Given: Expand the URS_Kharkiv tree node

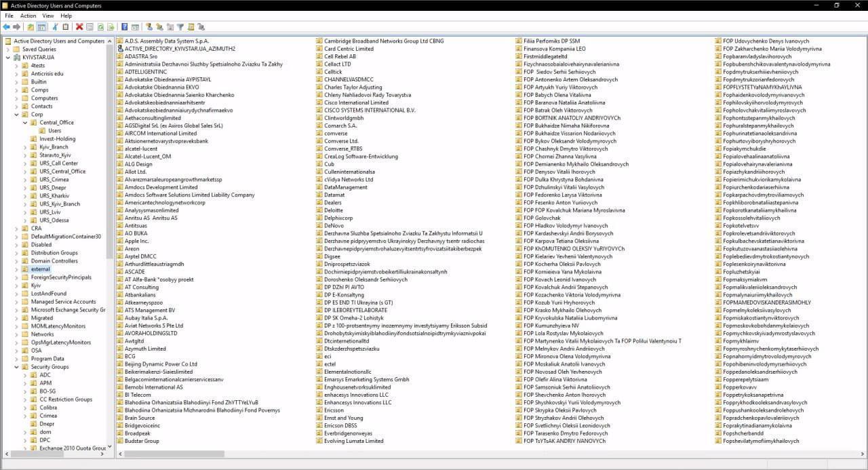Looking at the screenshot, I should (x=25, y=196).
